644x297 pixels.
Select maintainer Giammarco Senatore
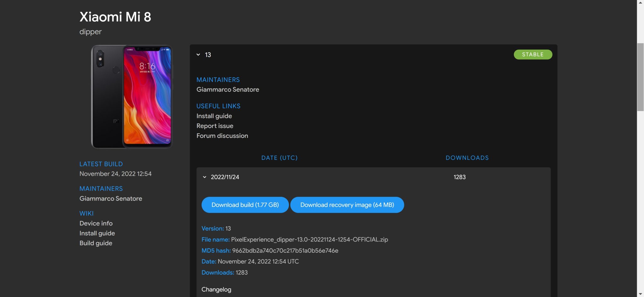tap(228, 89)
